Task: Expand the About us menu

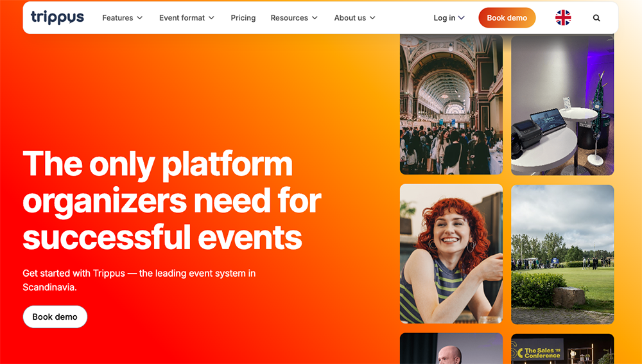Action: [354, 18]
